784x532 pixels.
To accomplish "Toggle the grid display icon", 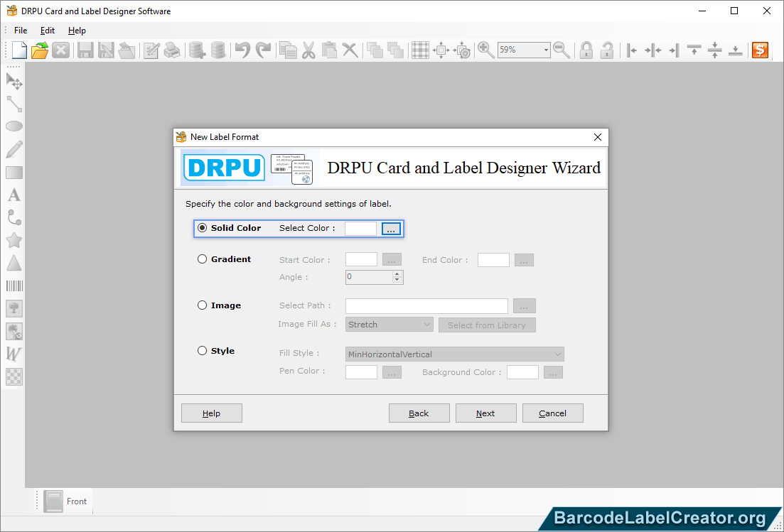I will click(x=420, y=50).
